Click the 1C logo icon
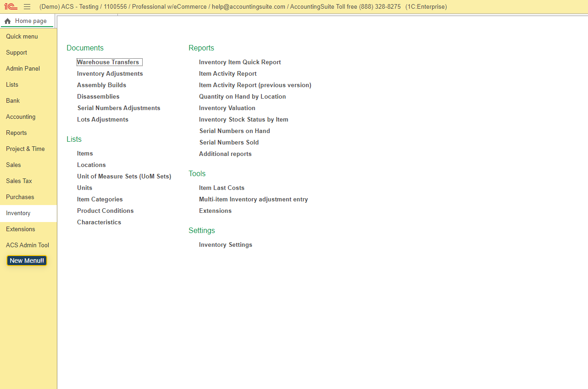The width and height of the screenshot is (588, 389). pyautogui.click(x=11, y=7)
